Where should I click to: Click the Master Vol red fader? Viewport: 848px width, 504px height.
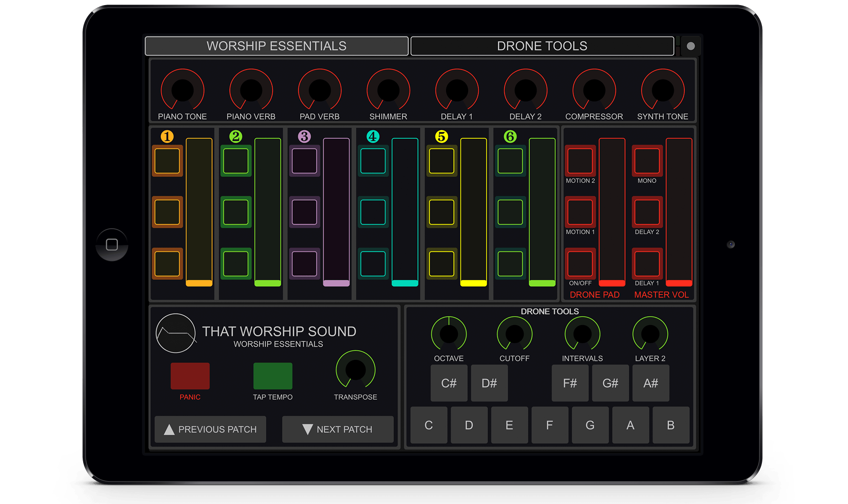pos(679,212)
